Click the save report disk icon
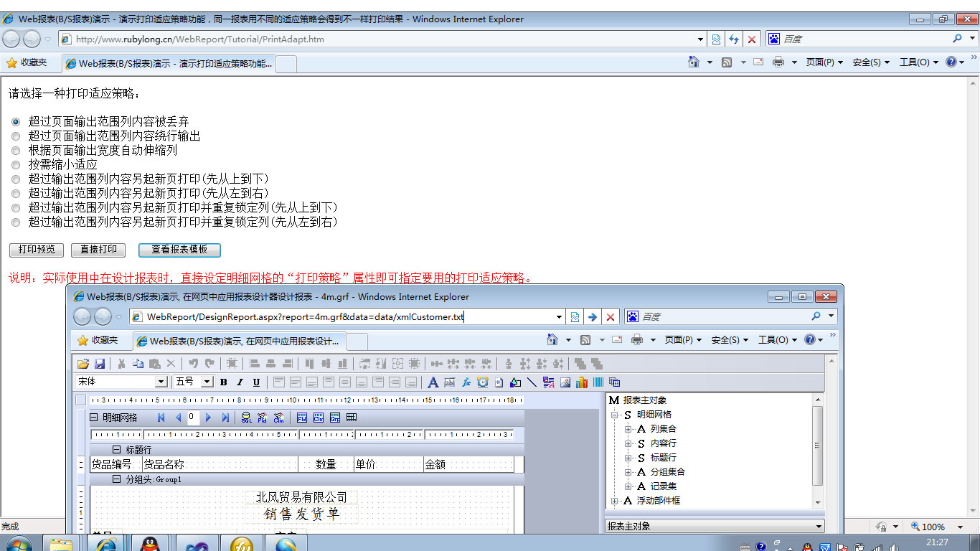 pos(100,364)
